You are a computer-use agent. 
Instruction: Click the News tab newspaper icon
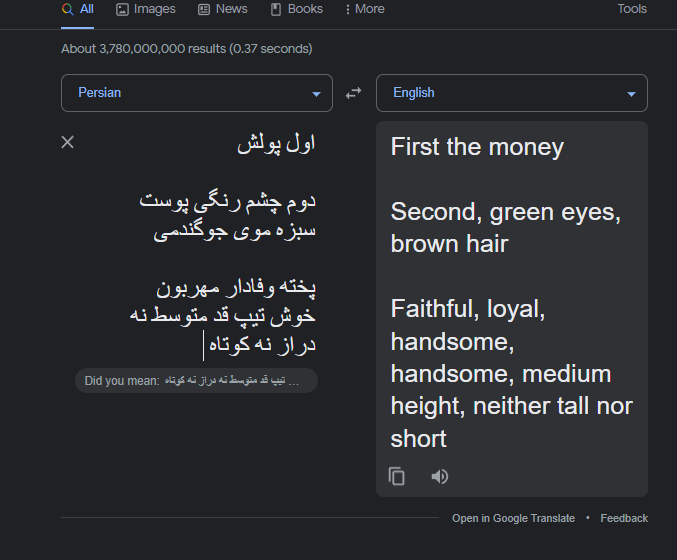(204, 9)
